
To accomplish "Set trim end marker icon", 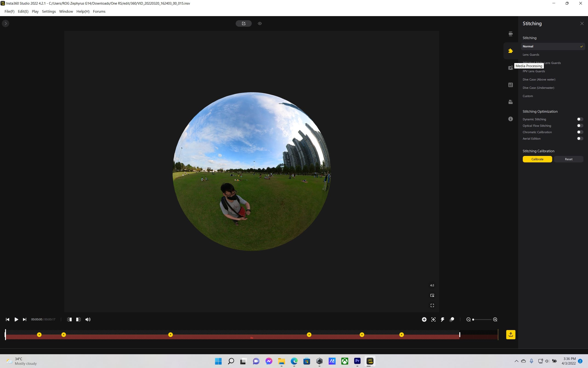I will click(x=78, y=319).
